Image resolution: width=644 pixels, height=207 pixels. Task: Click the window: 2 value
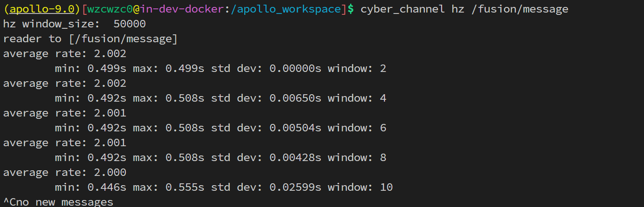click(x=357, y=69)
